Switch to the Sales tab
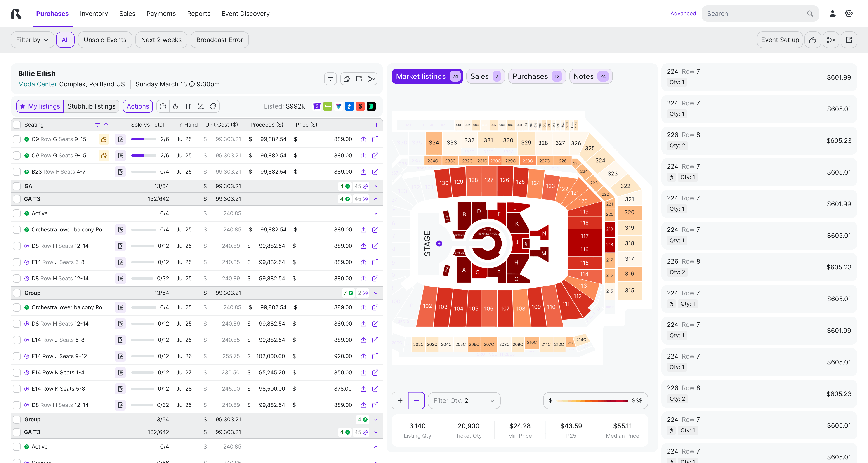This screenshot has height=463, width=868. [x=485, y=76]
